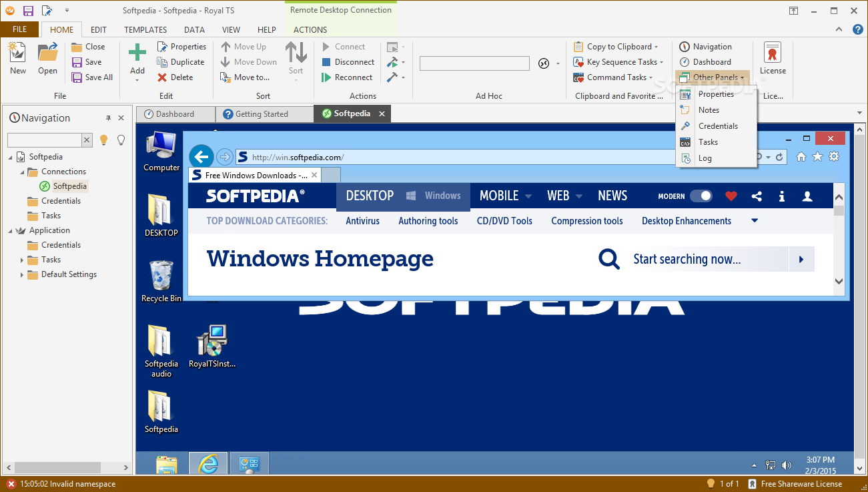This screenshot has width=868, height=492.
Task: Switch to the EDIT ribbon tab
Action: 98,30
